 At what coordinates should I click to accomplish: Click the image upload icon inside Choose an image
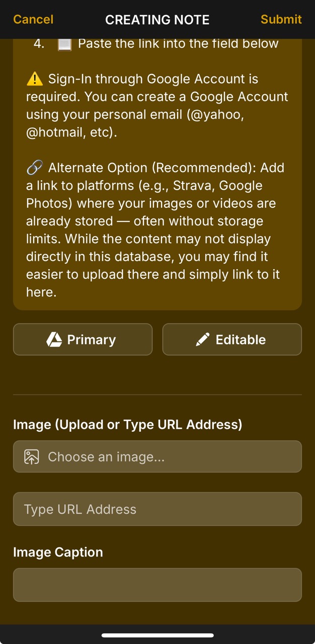30,456
